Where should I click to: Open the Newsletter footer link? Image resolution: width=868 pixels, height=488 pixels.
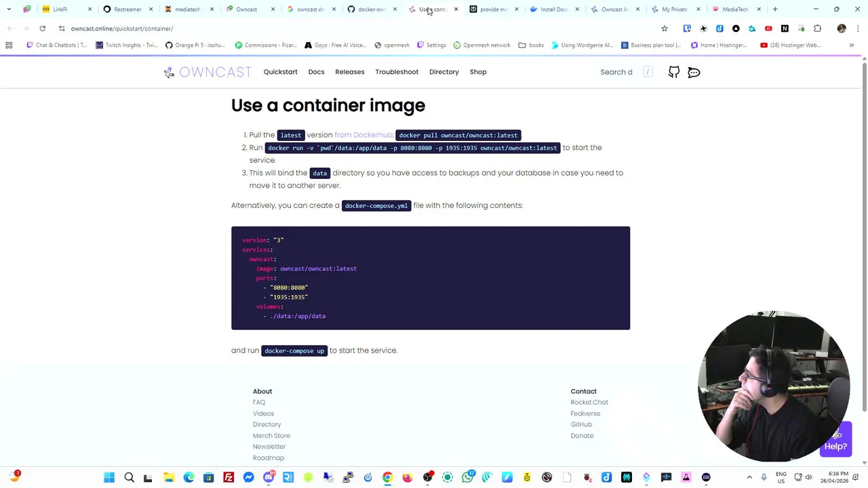tap(269, 447)
